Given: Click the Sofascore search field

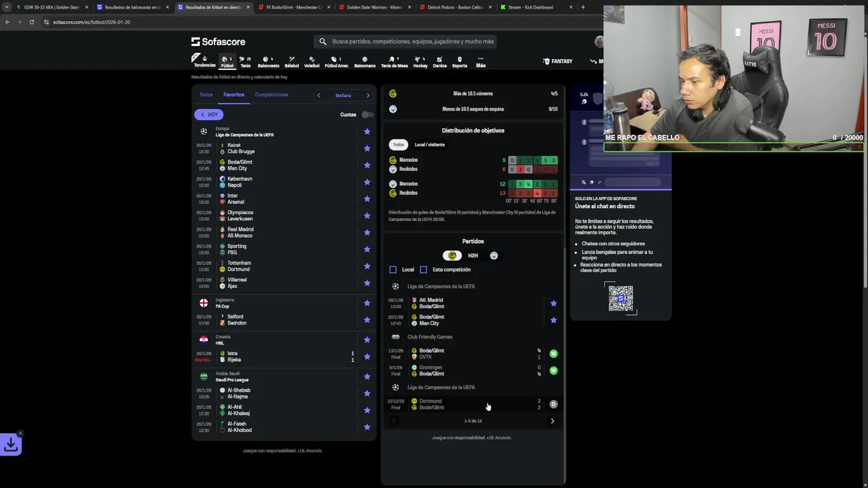Looking at the screenshot, I should point(407,41).
